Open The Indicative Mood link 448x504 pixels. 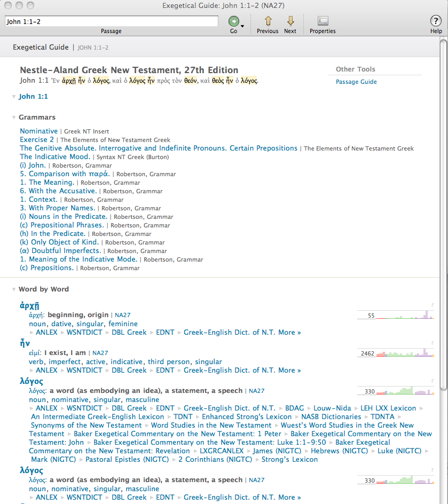56,156
